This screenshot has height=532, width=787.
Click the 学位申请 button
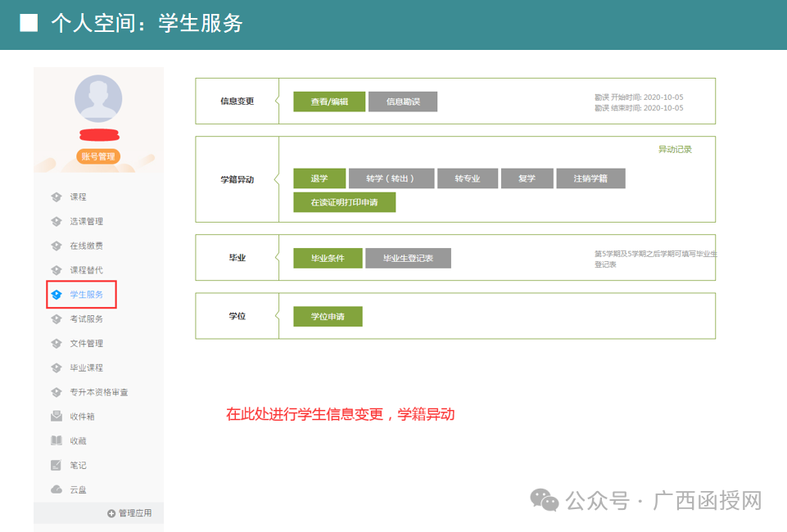(328, 316)
